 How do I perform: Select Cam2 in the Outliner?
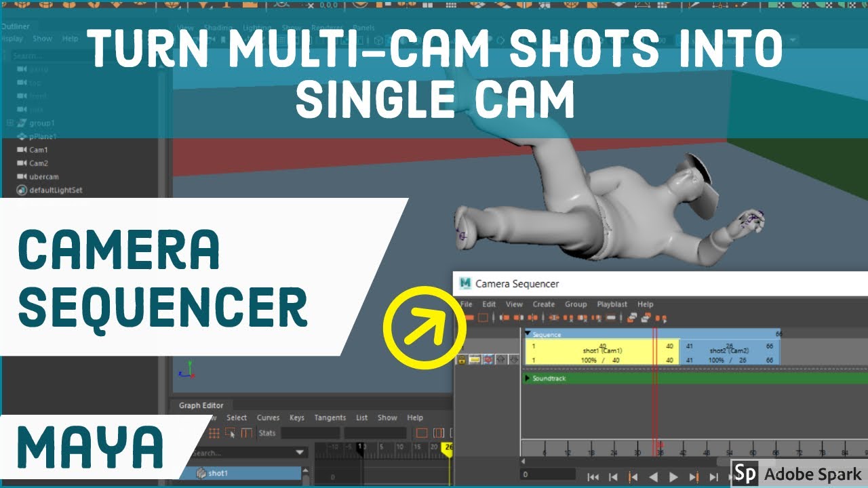coord(39,163)
